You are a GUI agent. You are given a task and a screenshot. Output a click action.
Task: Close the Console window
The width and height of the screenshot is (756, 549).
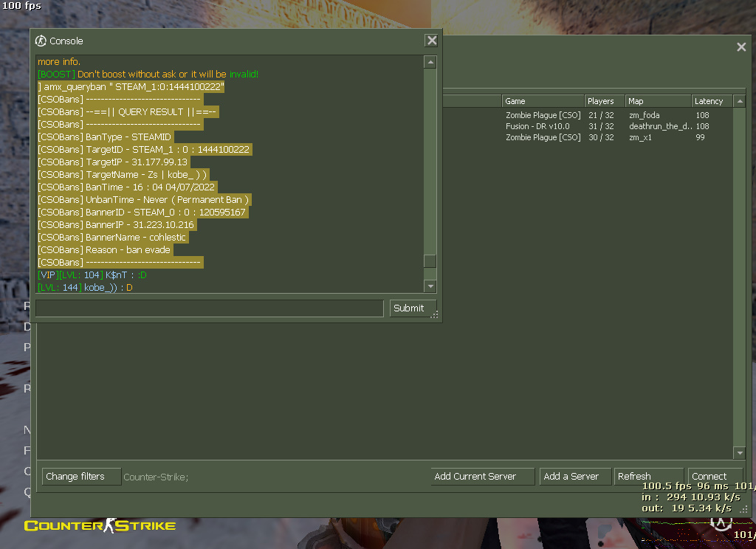coord(431,41)
